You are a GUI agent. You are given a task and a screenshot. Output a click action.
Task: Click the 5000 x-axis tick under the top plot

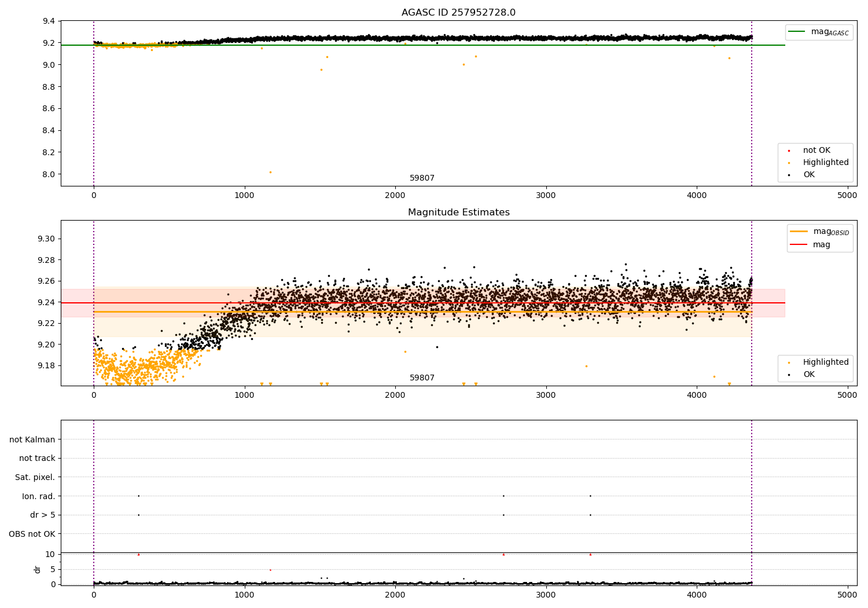pyautogui.click(x=847, y=195)
